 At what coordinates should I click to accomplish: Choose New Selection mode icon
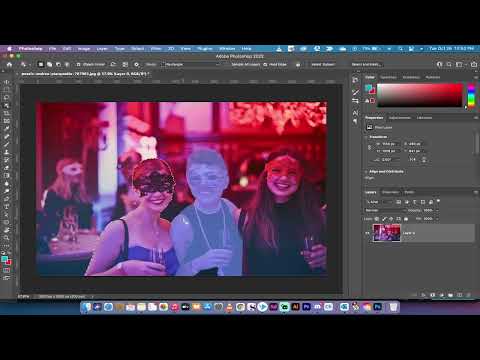click(41, 64)
